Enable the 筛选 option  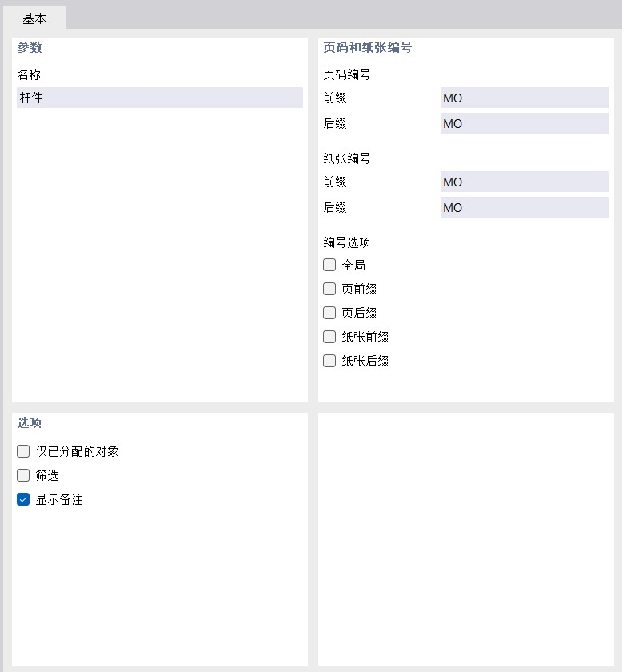tap(23, 475)
